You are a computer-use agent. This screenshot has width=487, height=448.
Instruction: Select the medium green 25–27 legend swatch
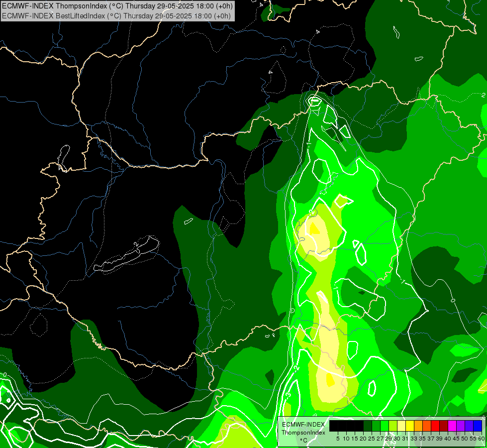[x=376, y=426]
